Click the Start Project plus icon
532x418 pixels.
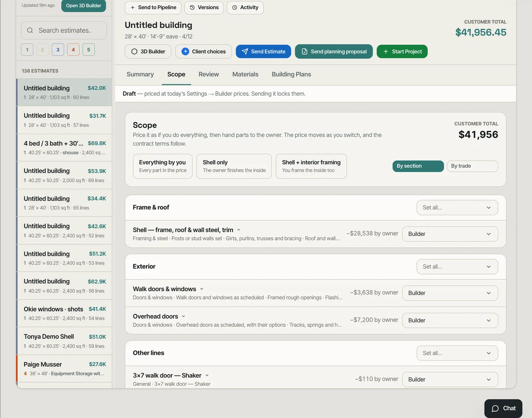[386, 52]
